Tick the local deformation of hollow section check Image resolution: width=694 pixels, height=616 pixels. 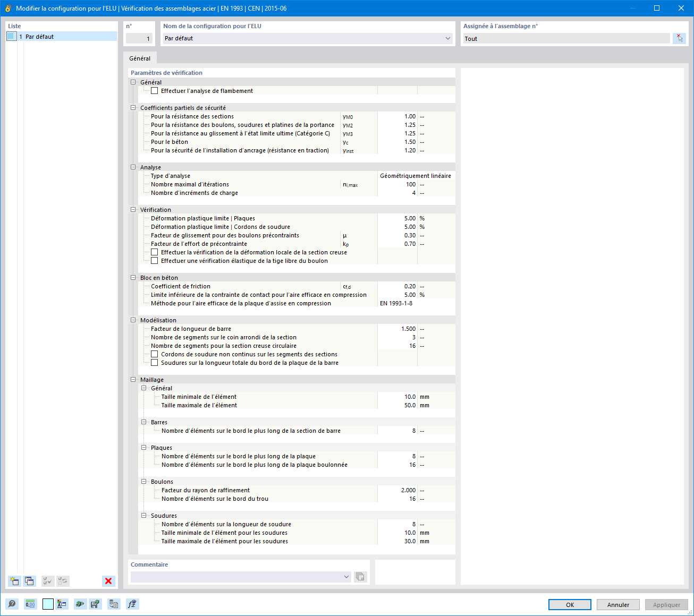point(154,252)
